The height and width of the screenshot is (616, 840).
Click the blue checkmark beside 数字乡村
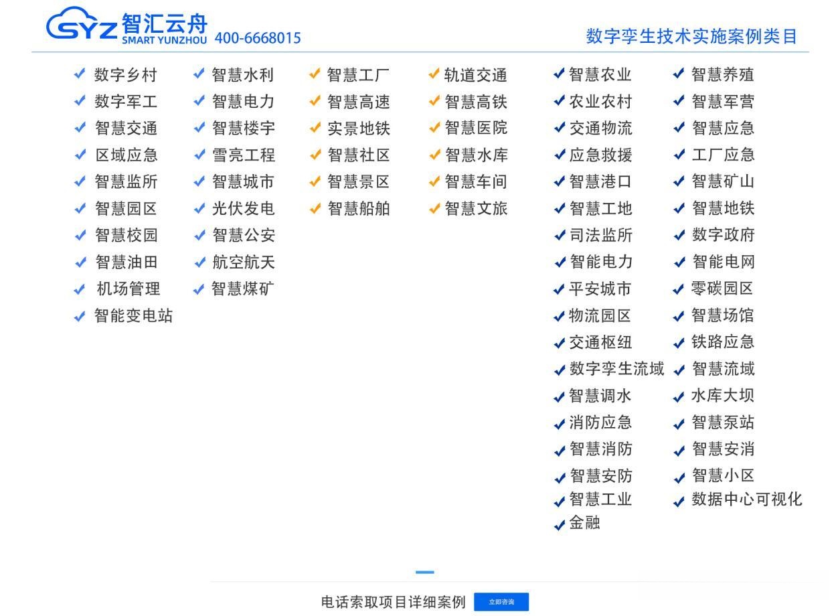(78, 75)
